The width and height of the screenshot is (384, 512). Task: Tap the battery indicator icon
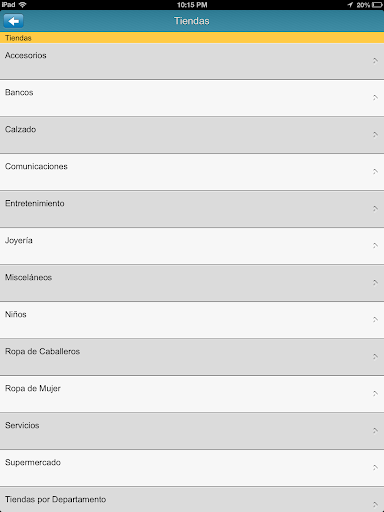(x=377, y=5)
